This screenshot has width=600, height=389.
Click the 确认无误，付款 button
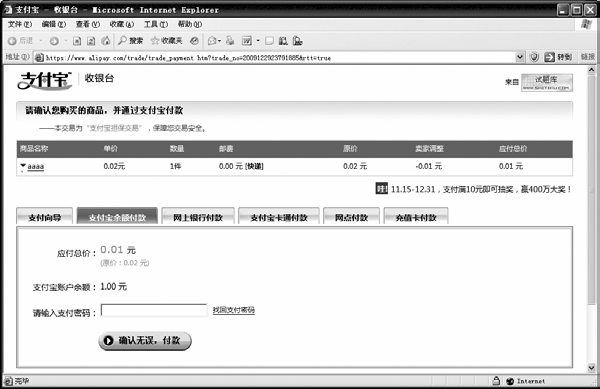pos(145,340)
